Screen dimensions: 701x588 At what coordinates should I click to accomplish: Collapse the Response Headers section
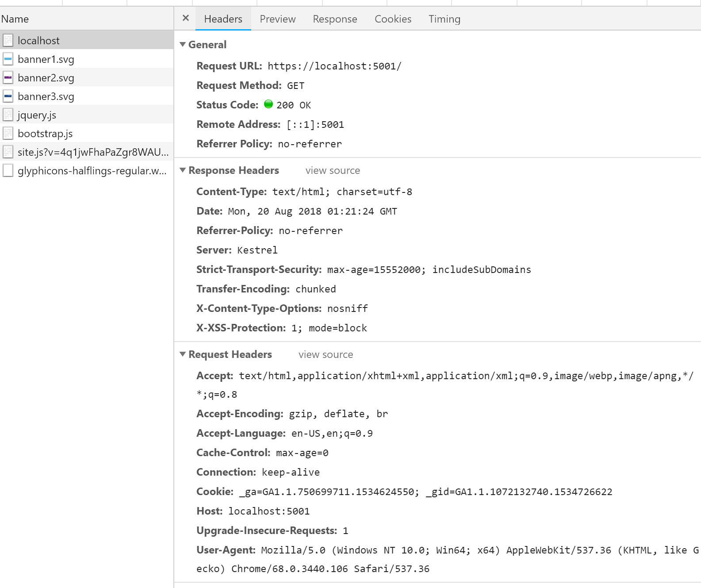coord(183,170)
